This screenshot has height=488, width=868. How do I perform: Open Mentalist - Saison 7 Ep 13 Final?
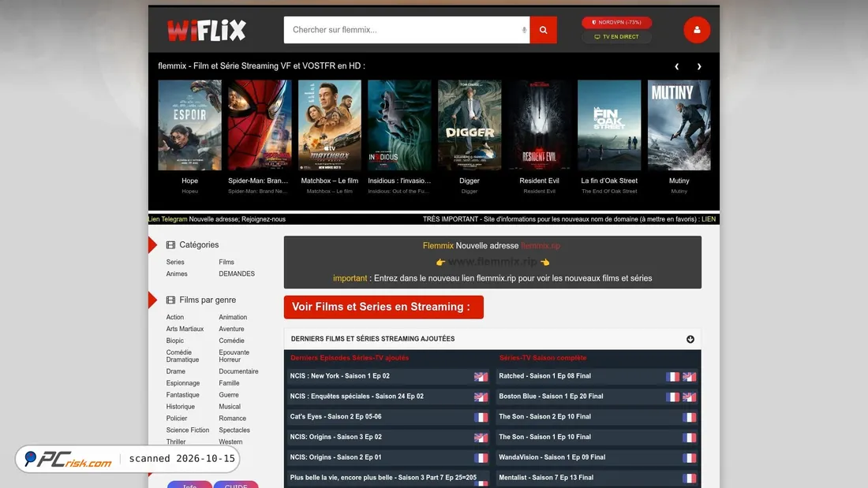[546, 478]
